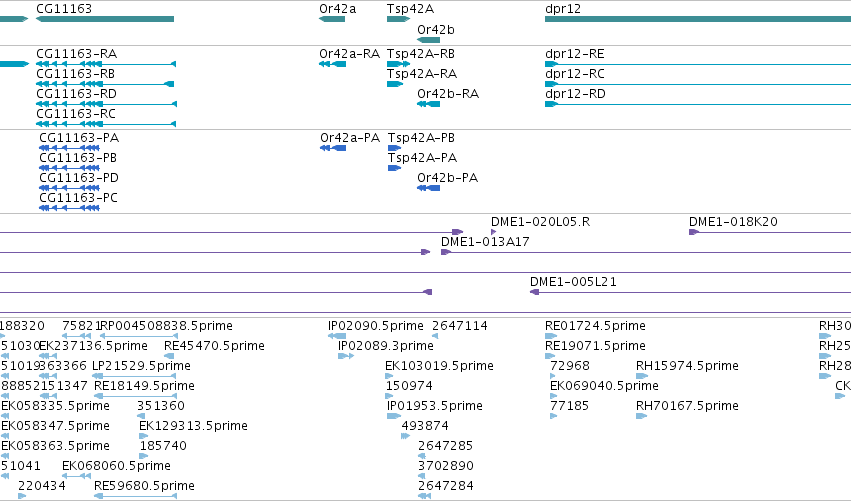Viewport: 851px width, 501px height.
Task: Select transcript Tsp42A-RA label
Action: pyautogui.click(x=422, y=74)
